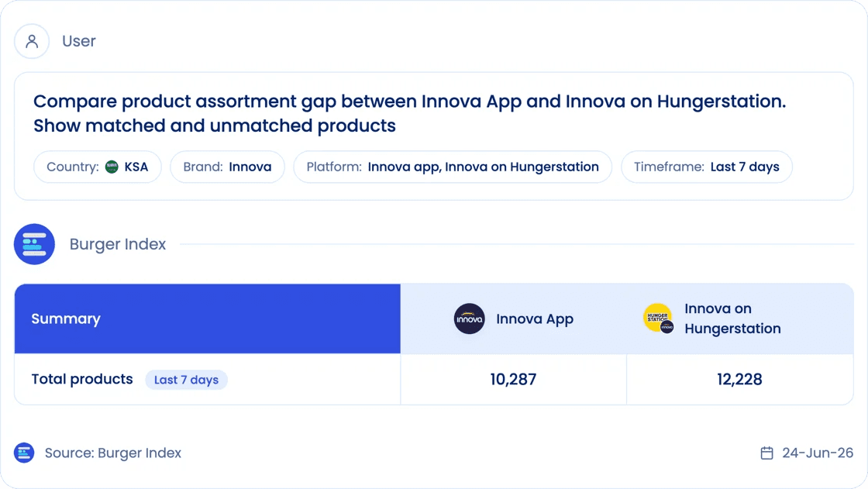
Task: Open the Brand Innova filter chip
Action: pyautogui.click(x=228, y=167)
